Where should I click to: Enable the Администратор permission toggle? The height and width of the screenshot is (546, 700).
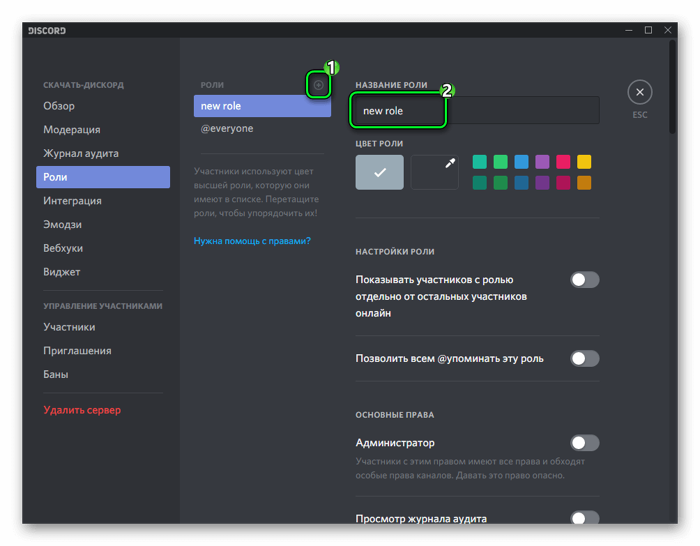pos(585,443)
